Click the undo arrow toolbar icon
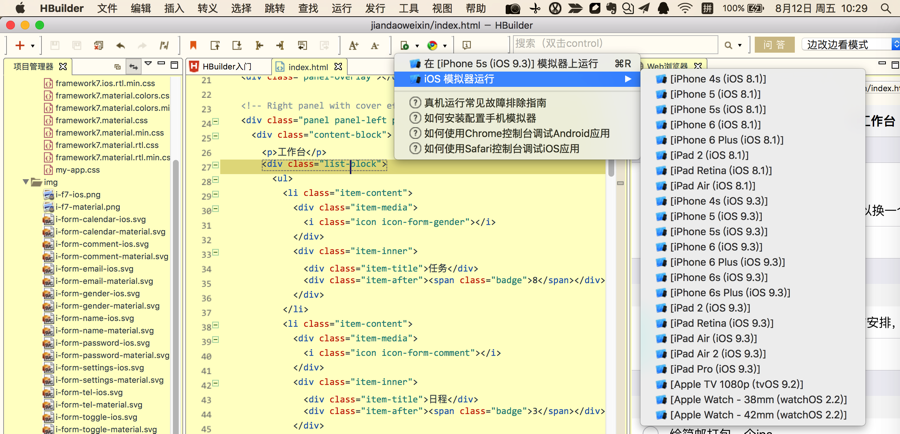Image resolution: width=900 pixels, height=434 pixels. (x=121, y=45)
